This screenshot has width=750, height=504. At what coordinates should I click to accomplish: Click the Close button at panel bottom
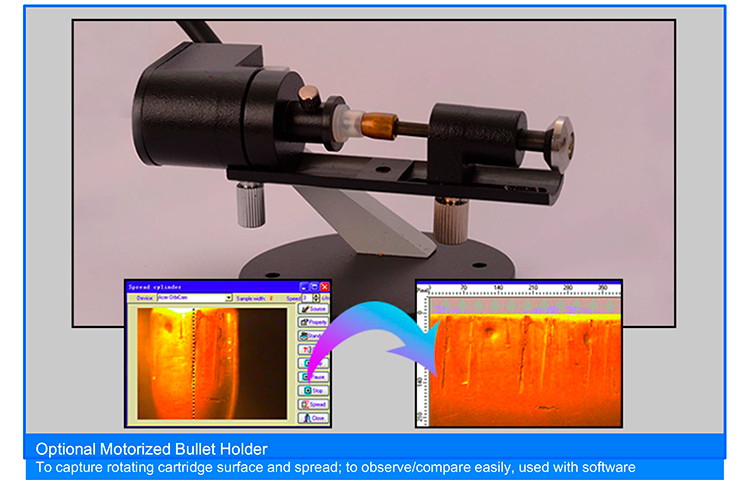pos(315,419)
